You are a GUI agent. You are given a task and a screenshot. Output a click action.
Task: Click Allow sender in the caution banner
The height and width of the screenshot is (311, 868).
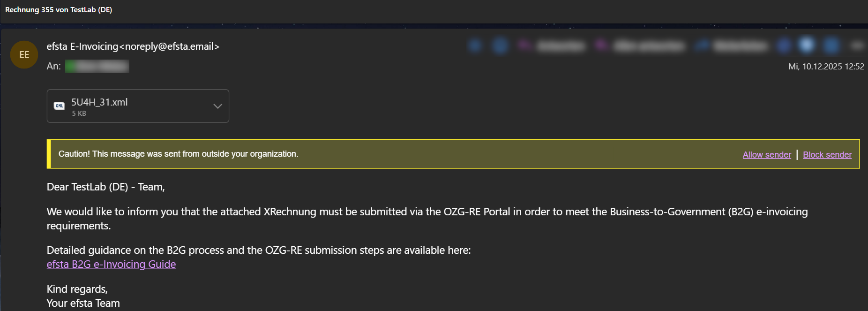click(767, 154)
